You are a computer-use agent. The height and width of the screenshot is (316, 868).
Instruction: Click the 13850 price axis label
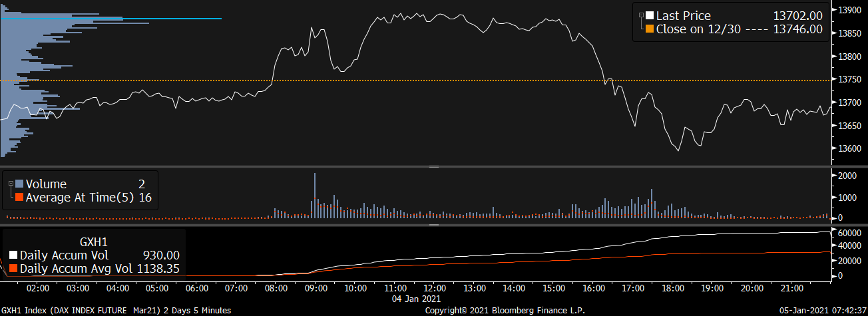point(851,33)
